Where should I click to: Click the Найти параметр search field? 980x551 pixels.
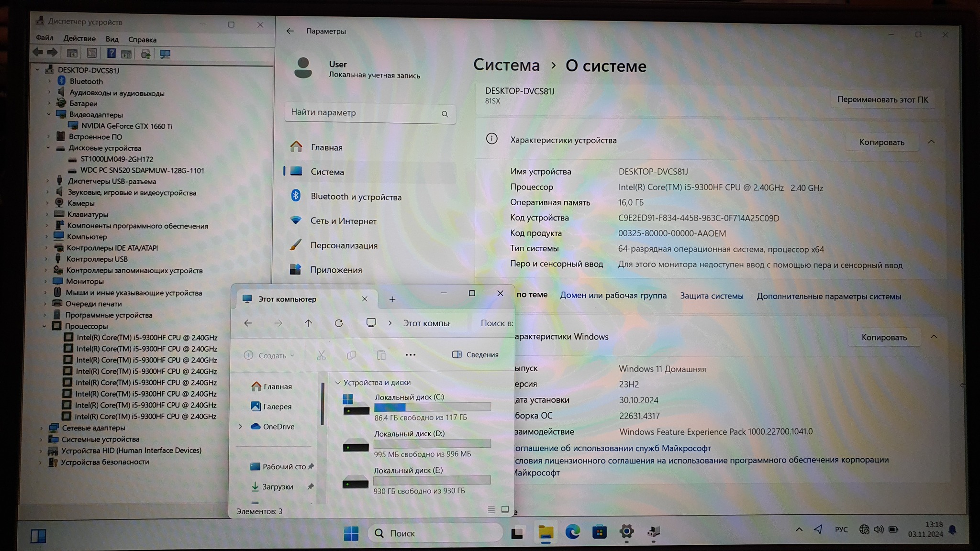364,113
